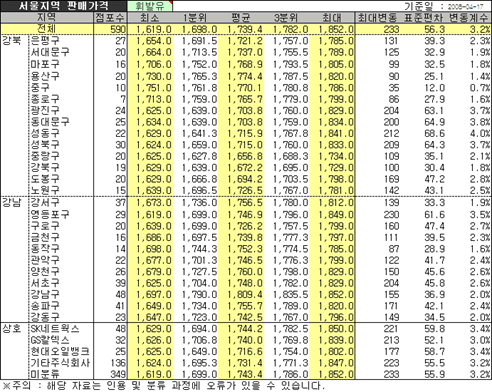Select the 지역 column header
The image size is (492, 392).
tap(46, 17)
